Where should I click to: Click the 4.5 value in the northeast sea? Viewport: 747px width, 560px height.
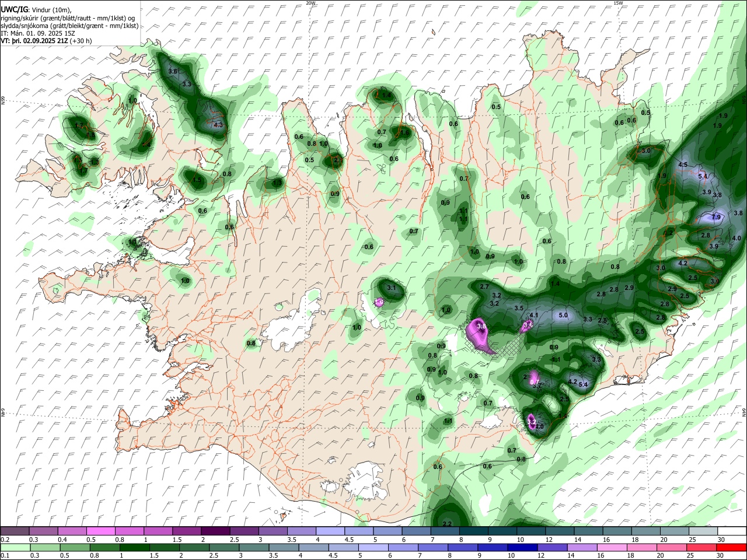[683, 165]
